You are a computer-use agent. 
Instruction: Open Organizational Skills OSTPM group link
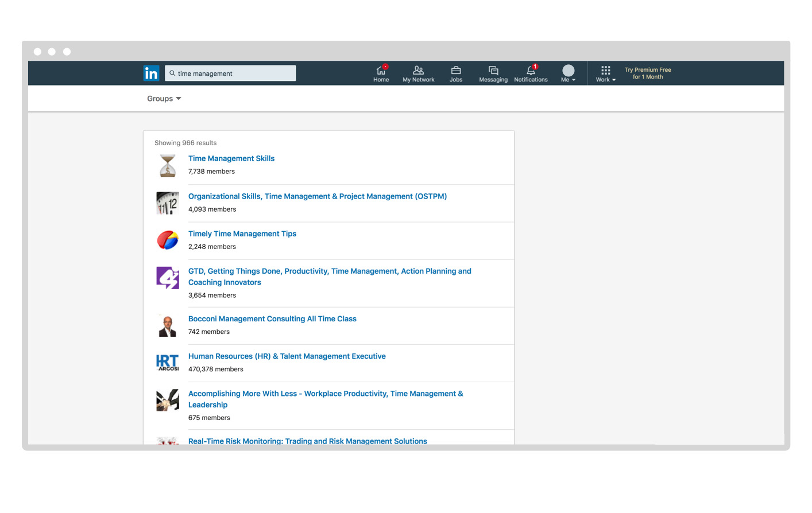317,196
